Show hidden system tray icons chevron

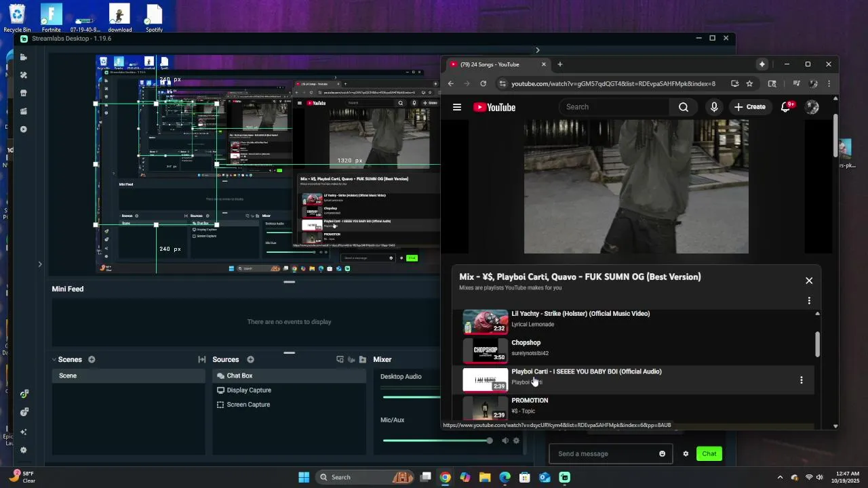tap(780, 477)
